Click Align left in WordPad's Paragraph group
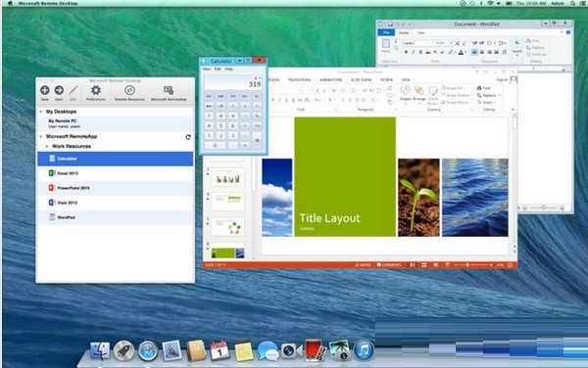This screenshot has height=368, width=588. [x=474, y=52]
